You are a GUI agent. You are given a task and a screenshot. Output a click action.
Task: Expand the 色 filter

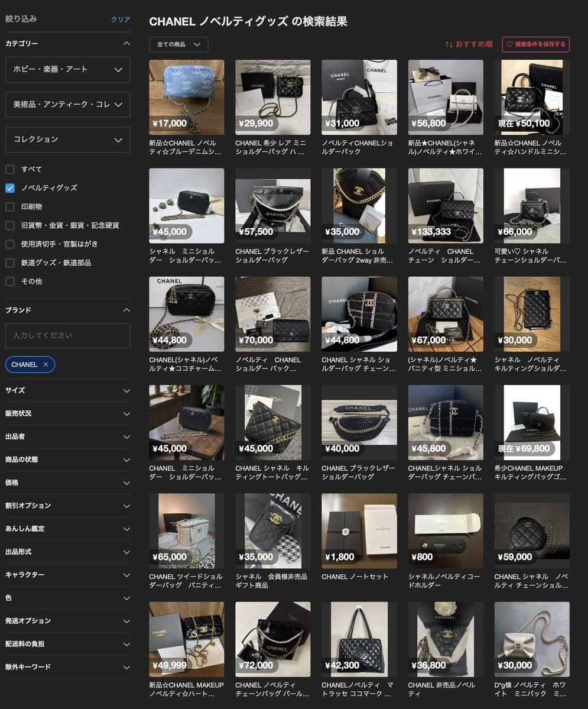68,598
